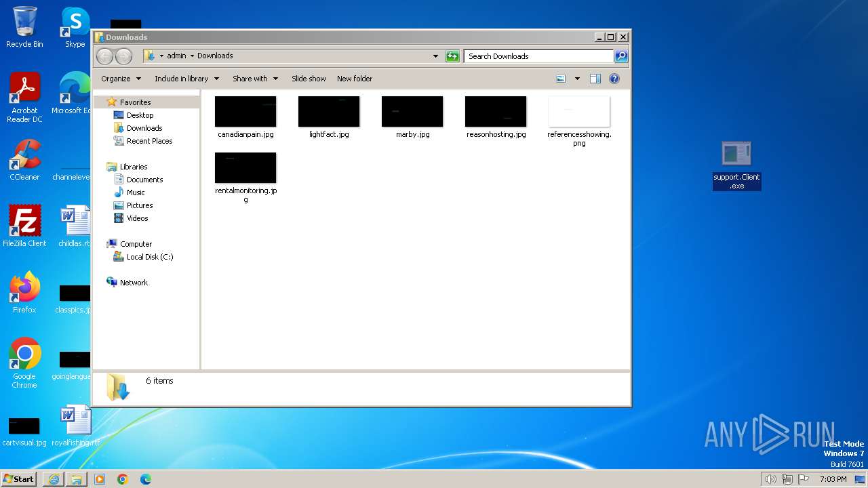Screen dimensions: 868x488
Task: Select the referencesshowing.png thumbnail
Action: pyautogui.click(x=579, y=112)
